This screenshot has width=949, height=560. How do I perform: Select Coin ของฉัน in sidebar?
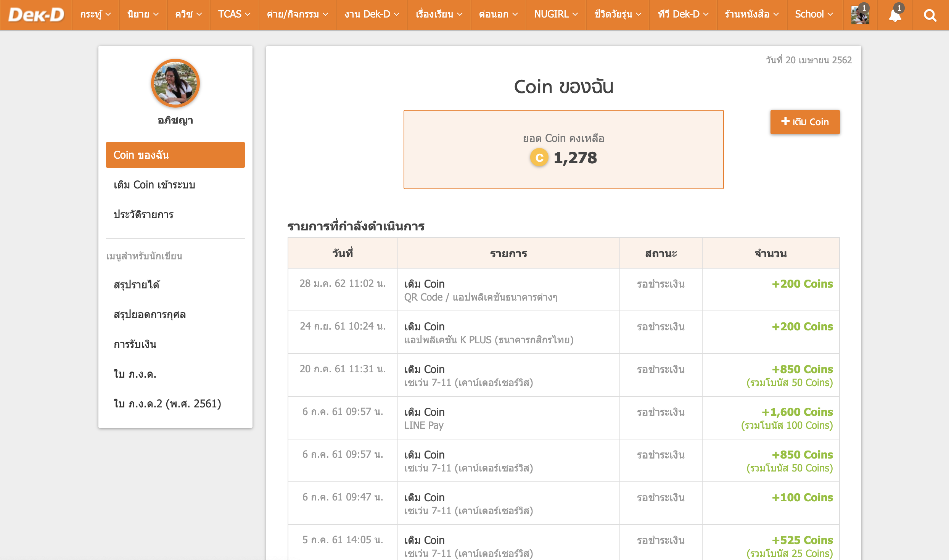click(x=175, y=155)
